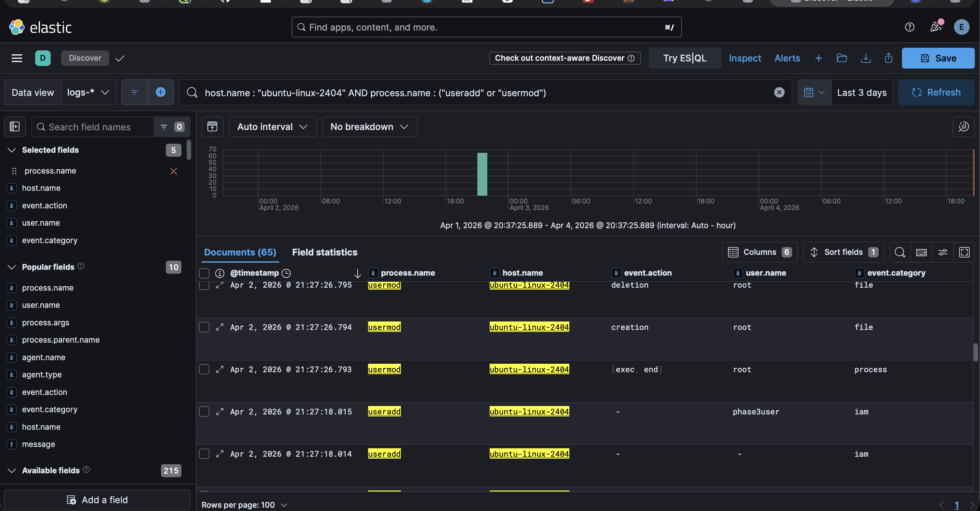Image resolution: width=980 pixels, height=511 pixels.
Task: Select the row at 21:27:18.015
Action: 204,412
